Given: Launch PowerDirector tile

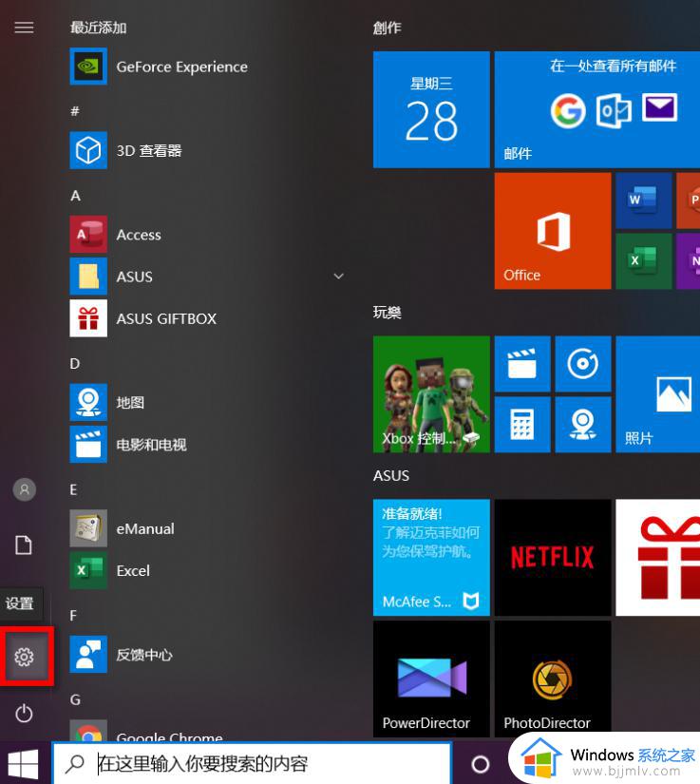Looking at the screenshot, I should point(431,679).
